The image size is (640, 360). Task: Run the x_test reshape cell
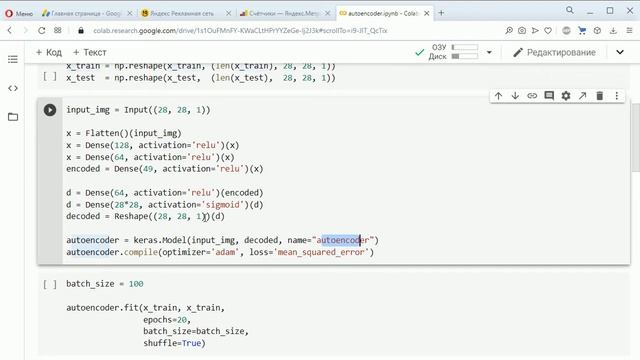50,76
